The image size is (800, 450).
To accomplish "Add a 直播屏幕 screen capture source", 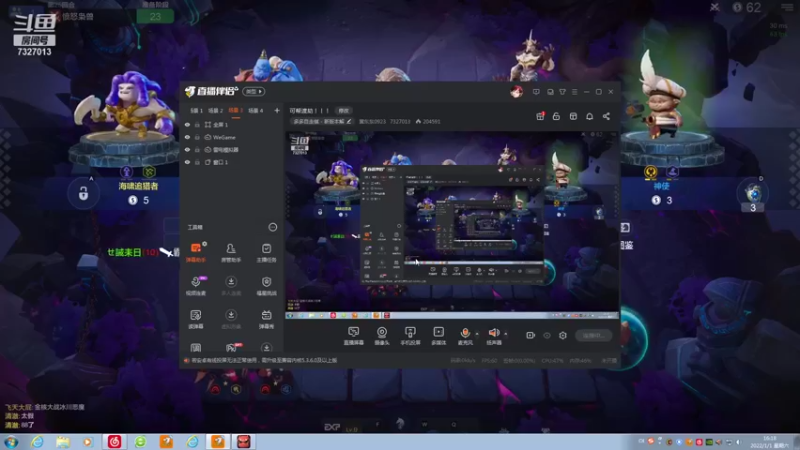I will [x=354, y=336].
